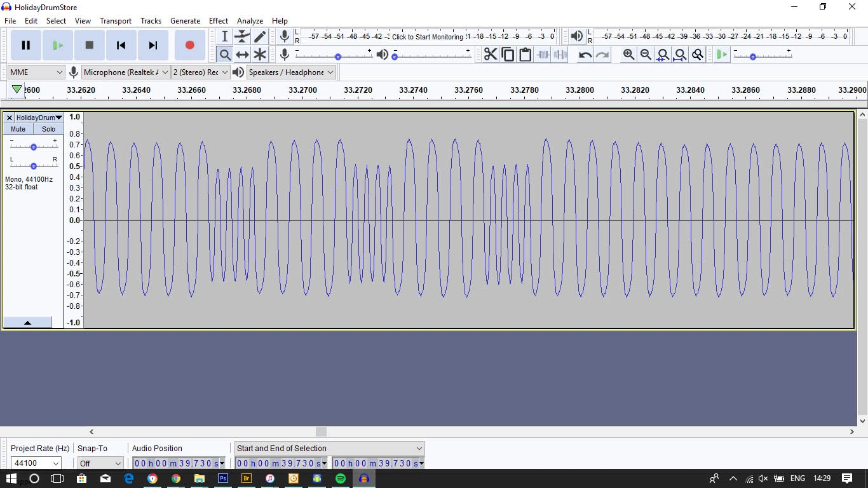
Task: Click the Skip to End button
Action: (153, 45)
